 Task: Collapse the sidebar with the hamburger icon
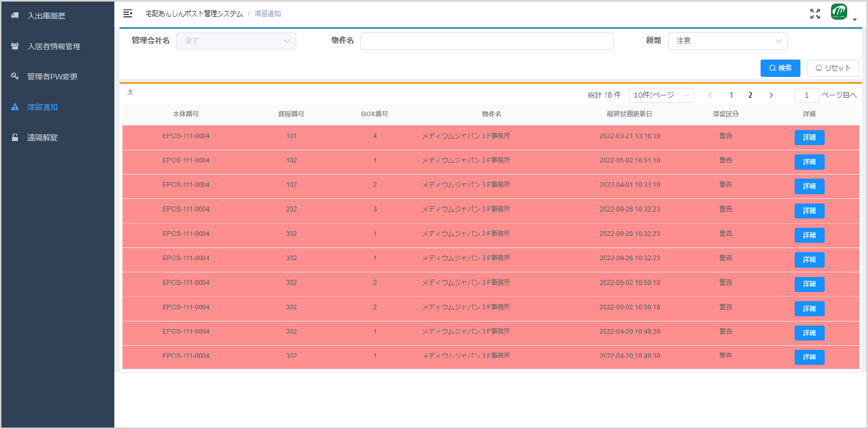click(x=128, y=13)
